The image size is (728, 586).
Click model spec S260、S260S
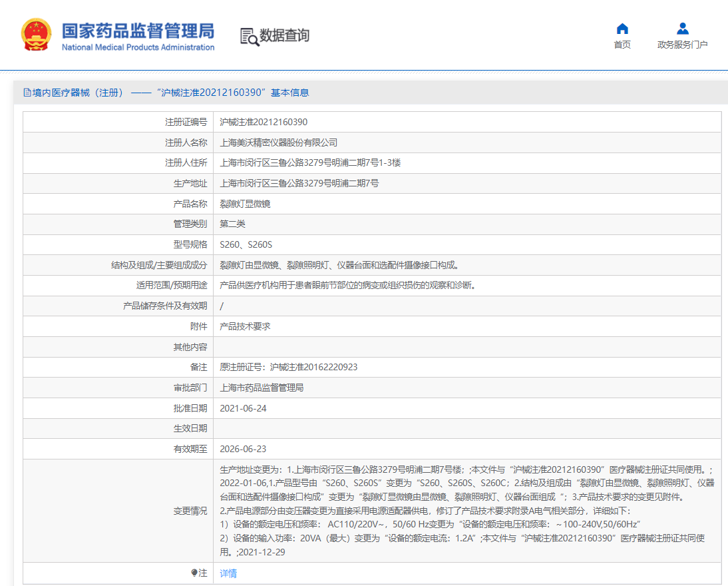[246, 244]
